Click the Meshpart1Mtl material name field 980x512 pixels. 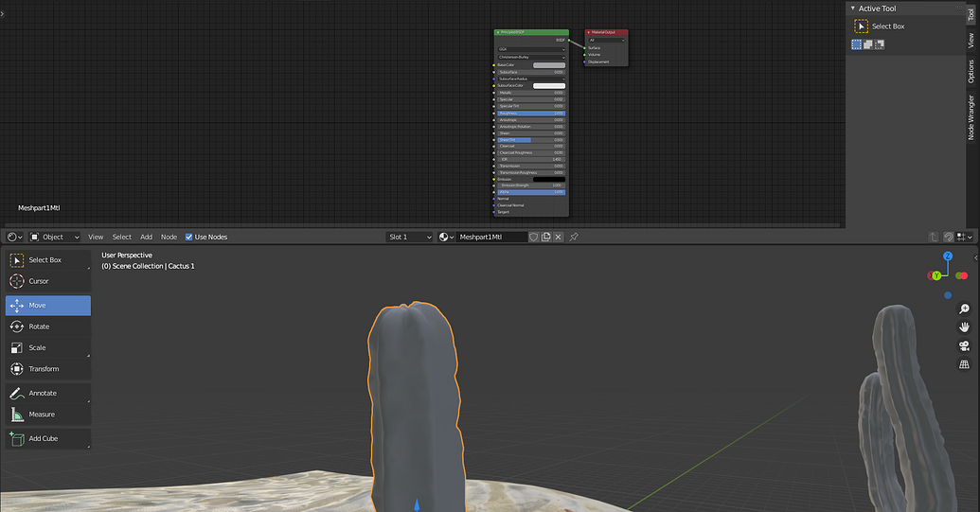pos(490,237)
